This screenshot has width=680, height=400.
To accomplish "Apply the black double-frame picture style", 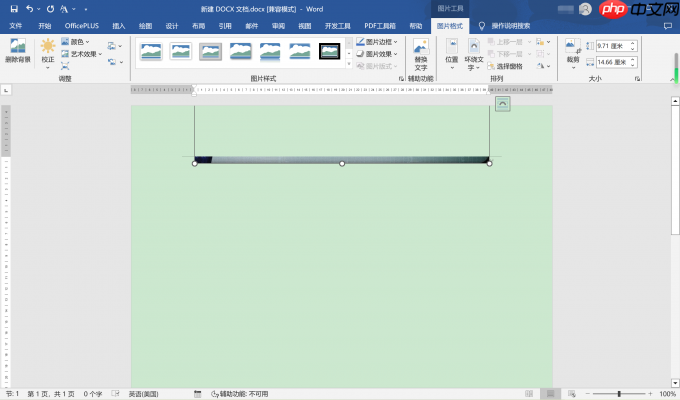I will 329,51.
